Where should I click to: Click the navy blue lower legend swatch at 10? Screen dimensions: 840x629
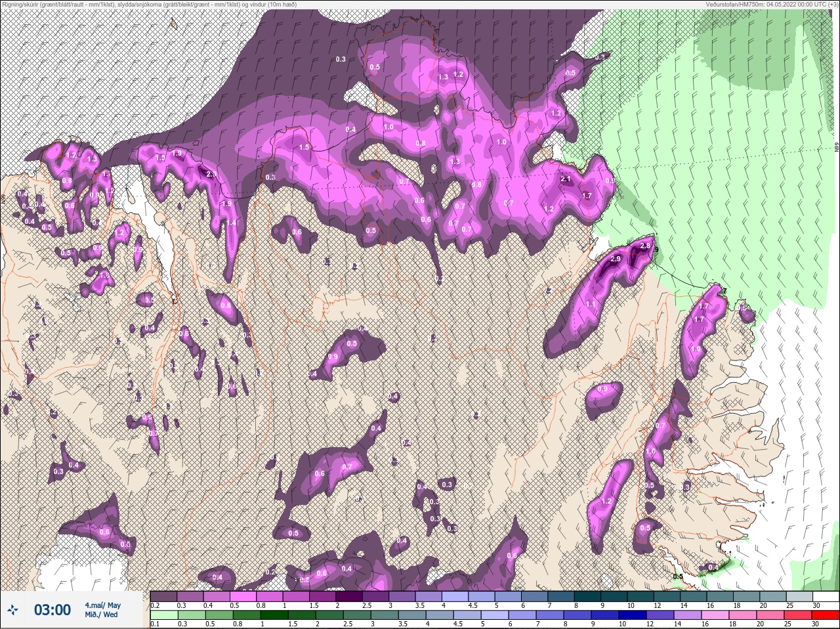point(633,615)
